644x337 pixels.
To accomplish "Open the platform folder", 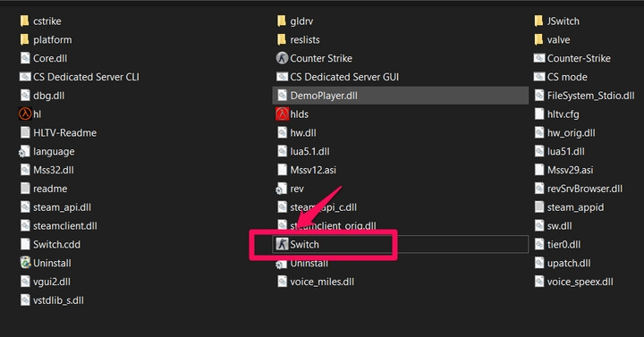I will [x=46, y=40].
